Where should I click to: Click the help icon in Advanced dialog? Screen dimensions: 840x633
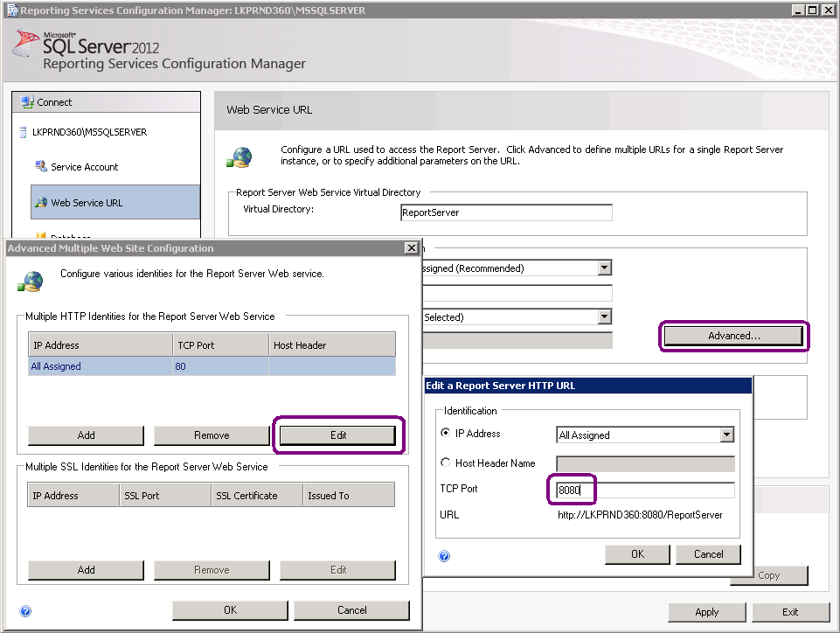click(x=25, y=611)
